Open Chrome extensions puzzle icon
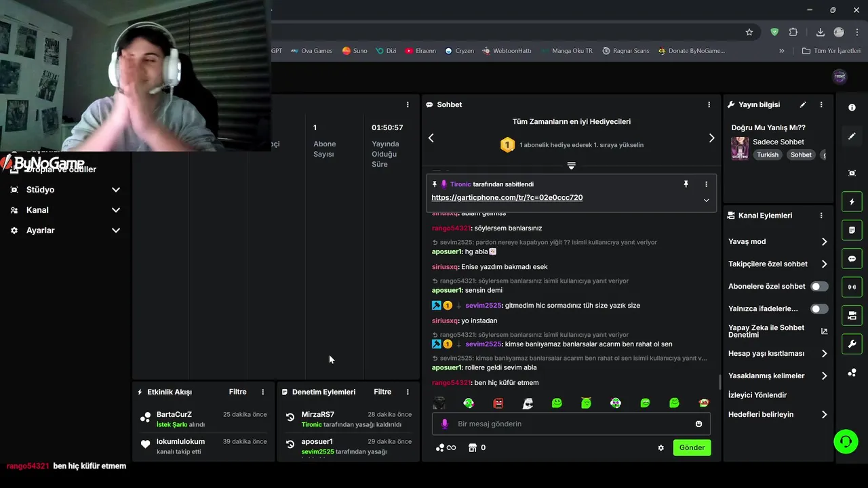 793,32
